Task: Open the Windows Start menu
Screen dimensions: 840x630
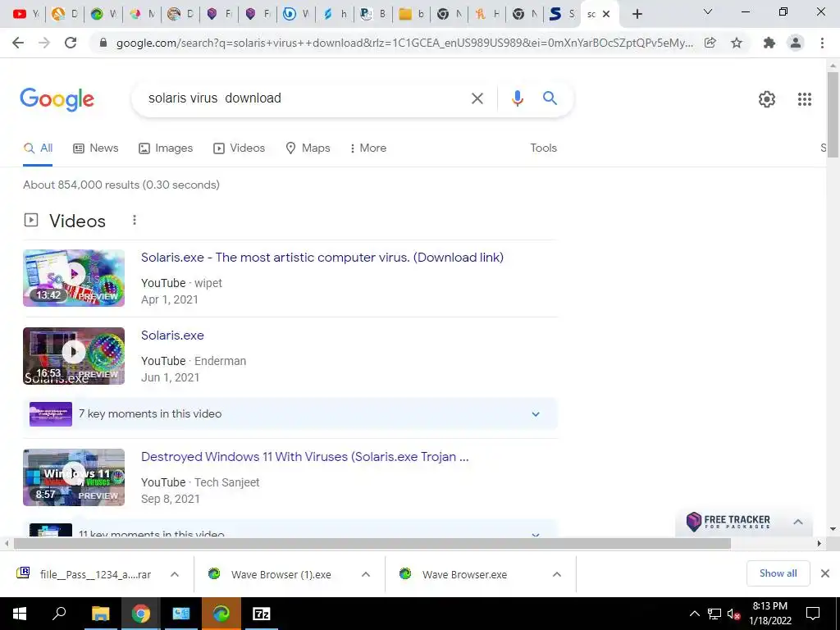Action: (x=20, y=614)
